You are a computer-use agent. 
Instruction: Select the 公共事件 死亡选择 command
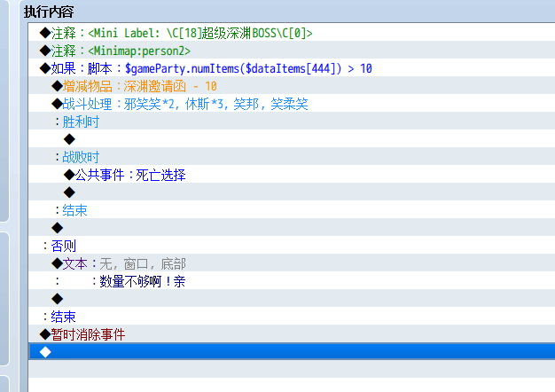[125, 175]
